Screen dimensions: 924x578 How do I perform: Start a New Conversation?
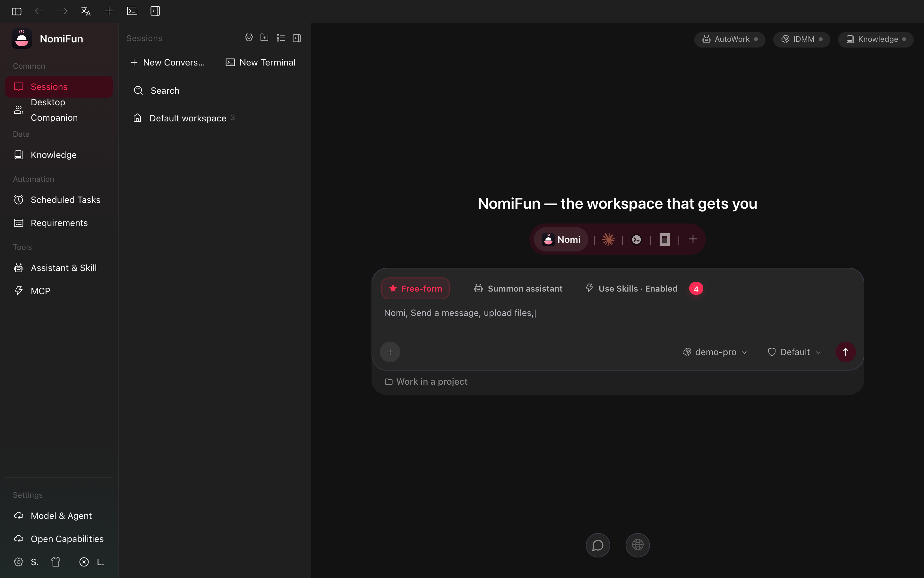point(168,62)
